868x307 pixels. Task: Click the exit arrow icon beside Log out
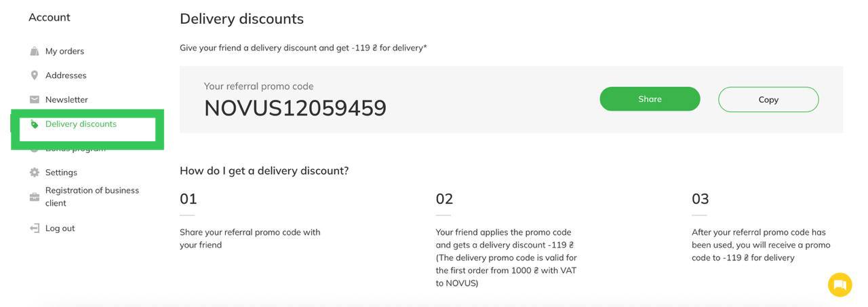tap(35, 228)
